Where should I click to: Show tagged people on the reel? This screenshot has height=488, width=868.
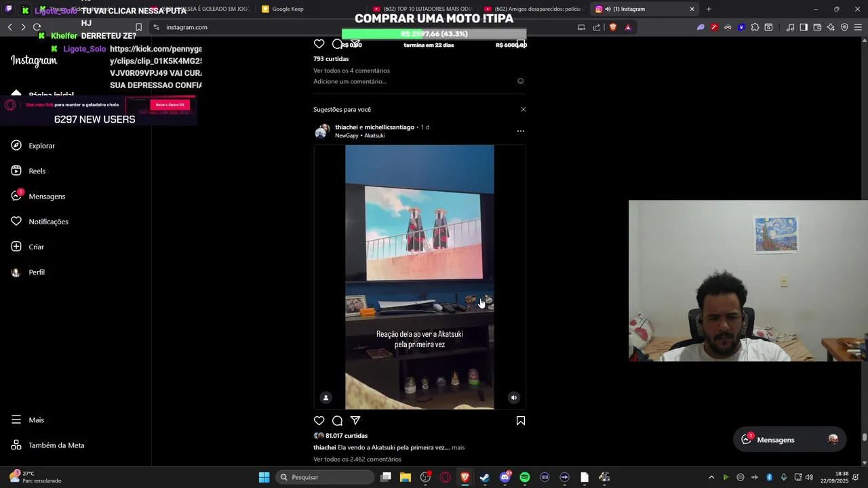pos(325,398)
